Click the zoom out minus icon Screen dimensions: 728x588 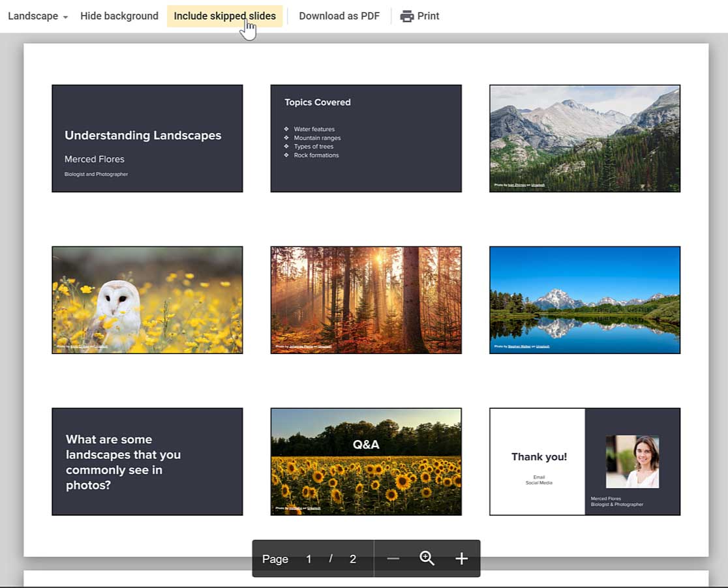pos(393,559)
